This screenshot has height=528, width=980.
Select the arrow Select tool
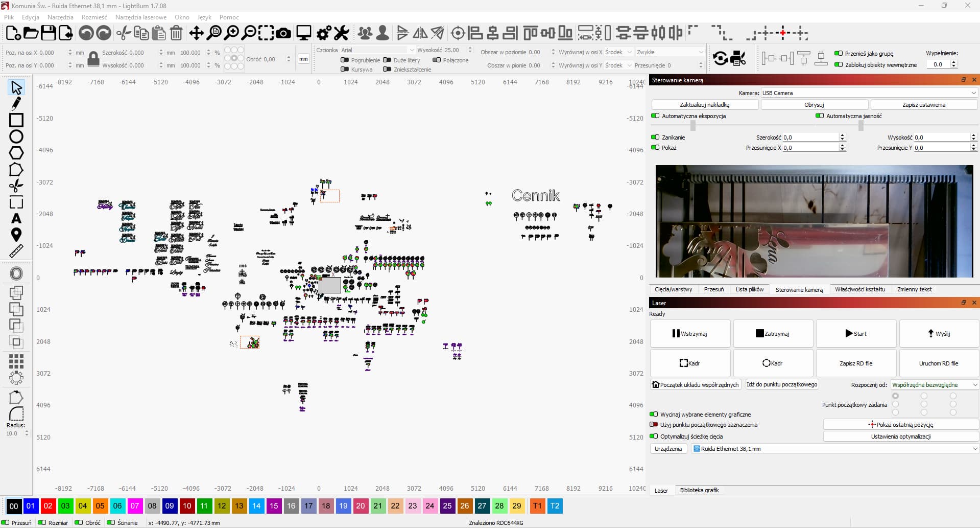(x=16, y=87)
